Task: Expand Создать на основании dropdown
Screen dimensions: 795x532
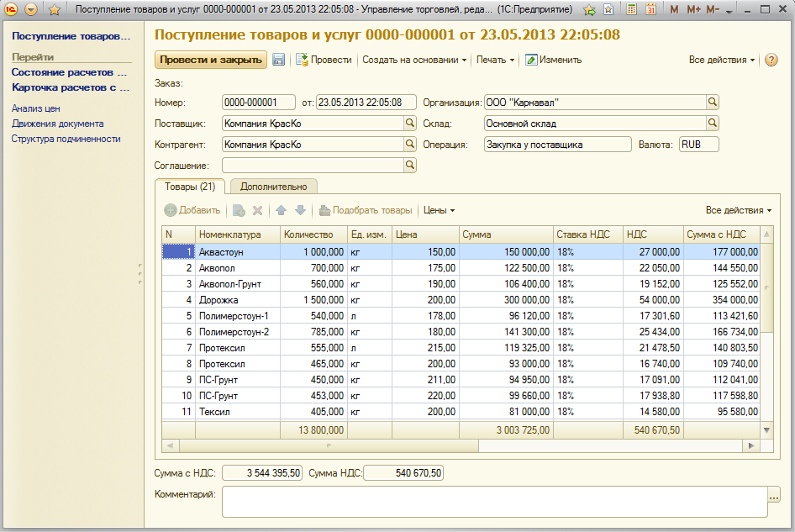Action: (414, 60)
